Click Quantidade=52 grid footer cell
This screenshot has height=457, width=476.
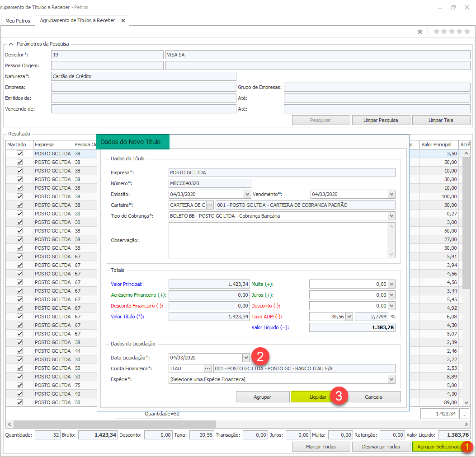(148, 414)
